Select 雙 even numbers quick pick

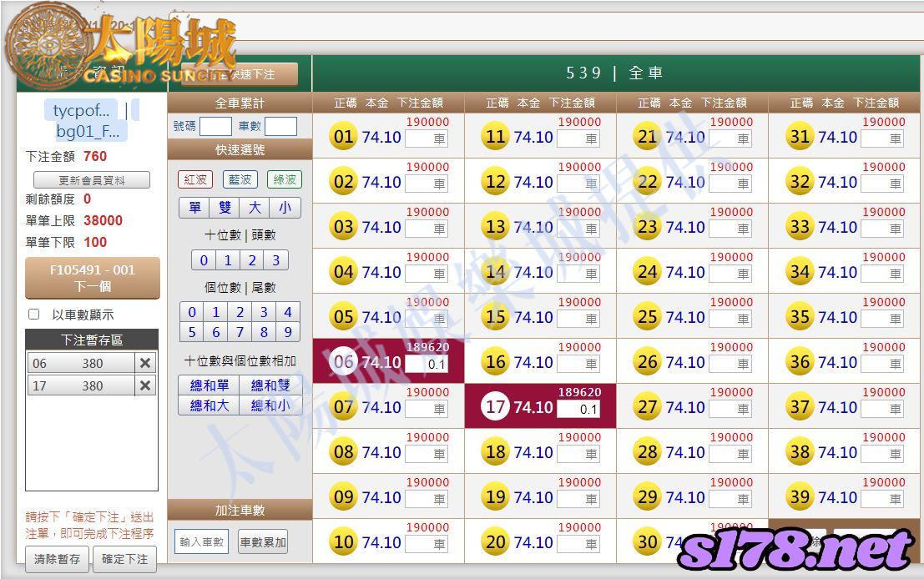click(x=225, y=208)
